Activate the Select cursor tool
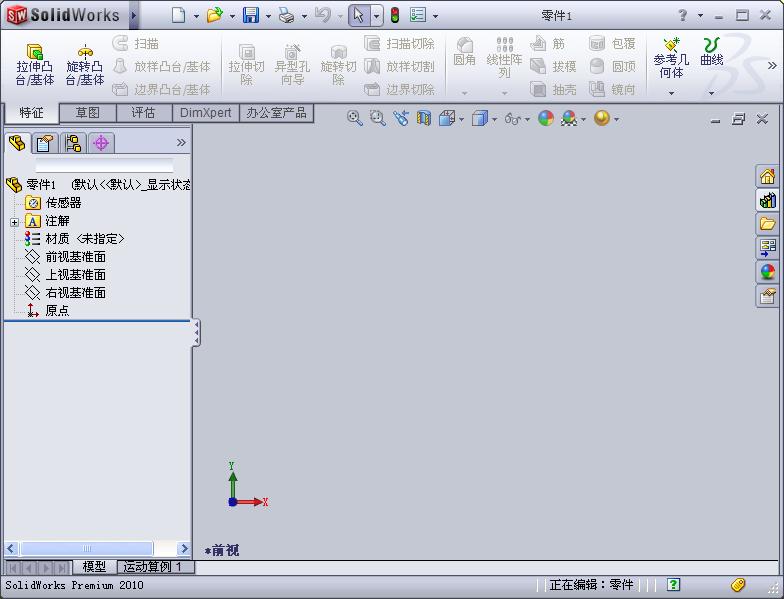 tap(358, 16)
